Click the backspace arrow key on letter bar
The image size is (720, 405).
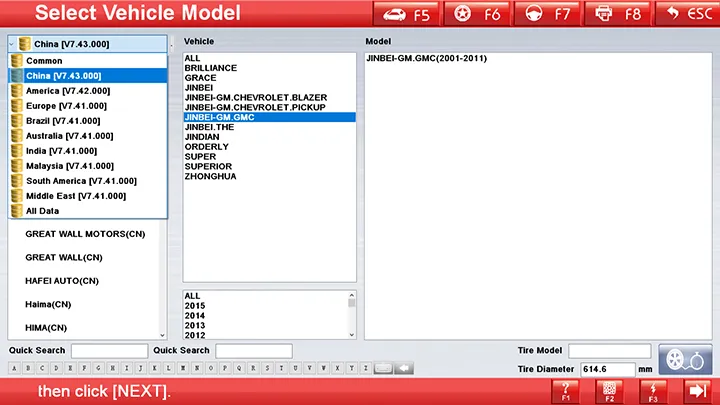coord(404,368)
